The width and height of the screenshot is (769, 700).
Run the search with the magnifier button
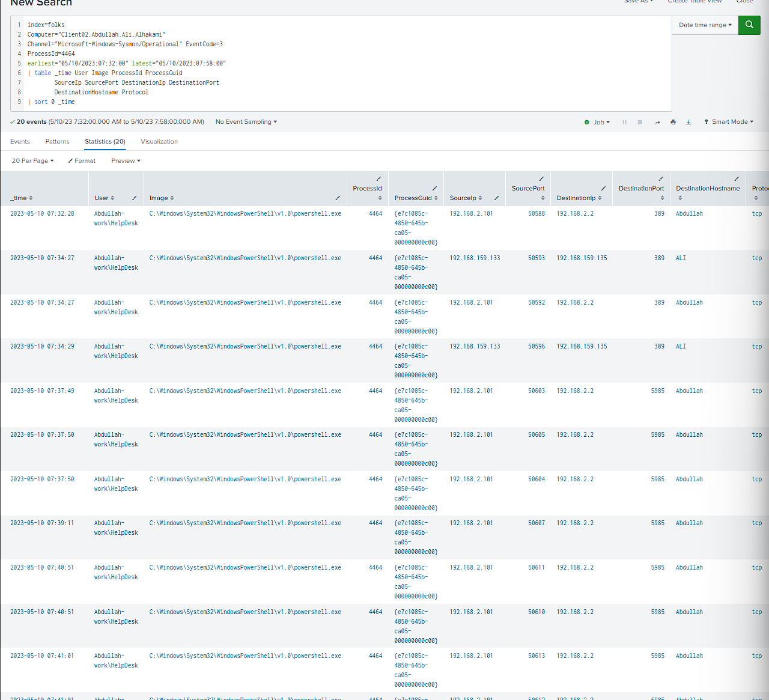pyautogui.click(x=749, y=25)
